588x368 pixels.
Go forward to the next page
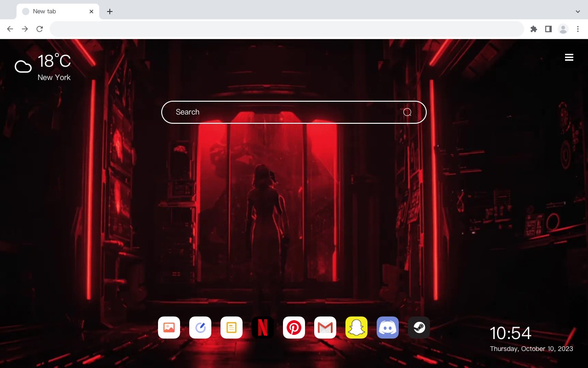click(x=25, y=29)
